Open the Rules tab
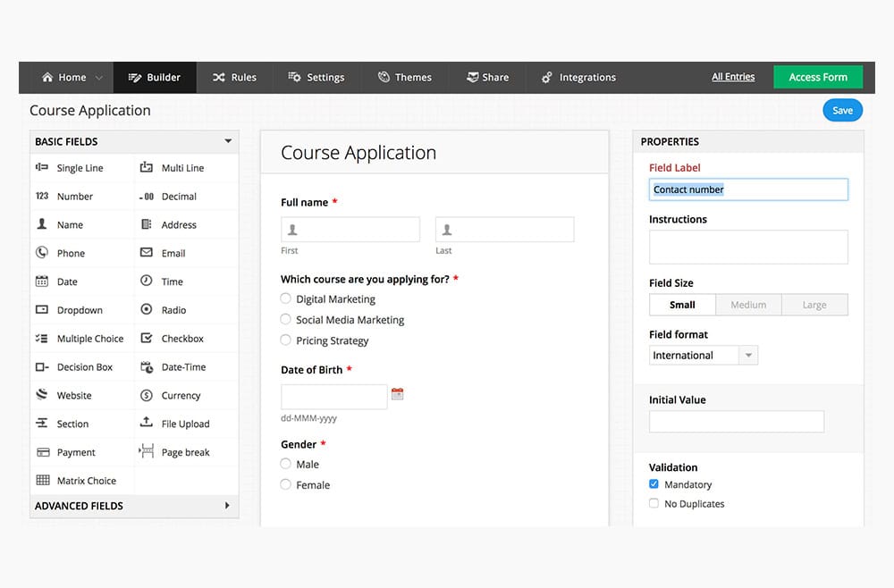Viewport: 894px width, 588px height. [234, 78]
